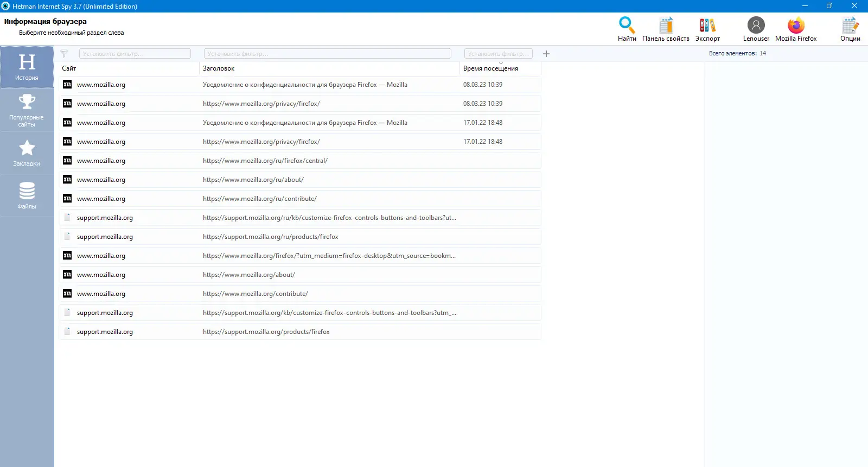Click the page icon beside https://support.mozilla.org/products/firefox
This screenshot has height=467, width=868.
[67, 331]
